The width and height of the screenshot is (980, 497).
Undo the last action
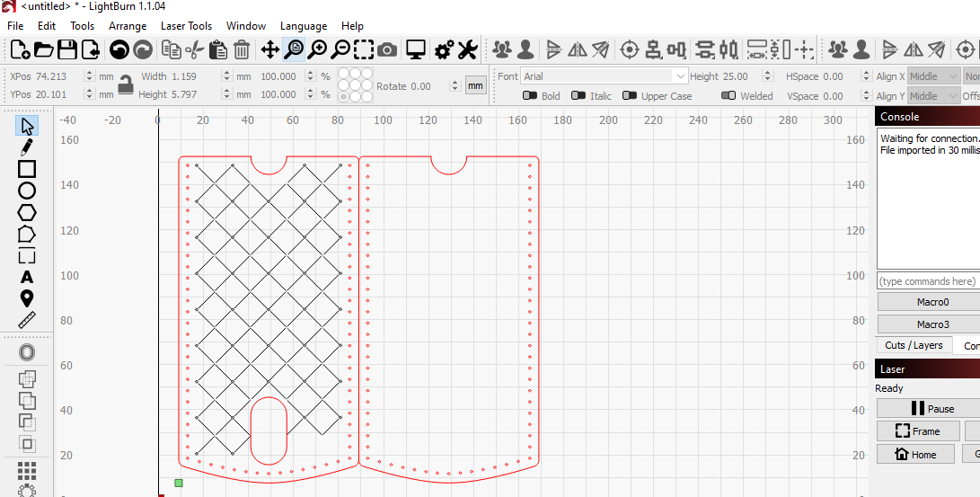pyautogui.click(x=119, y=49)
